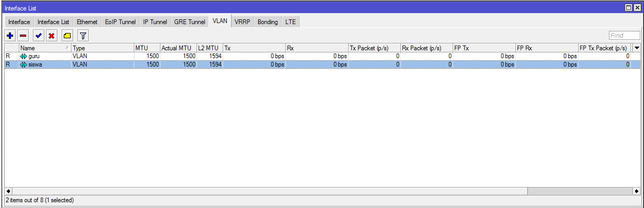The height and width of the screenshot is (208, 644).
Task: Click the siswa VLAN interface icon
Action: coord(24,64)
